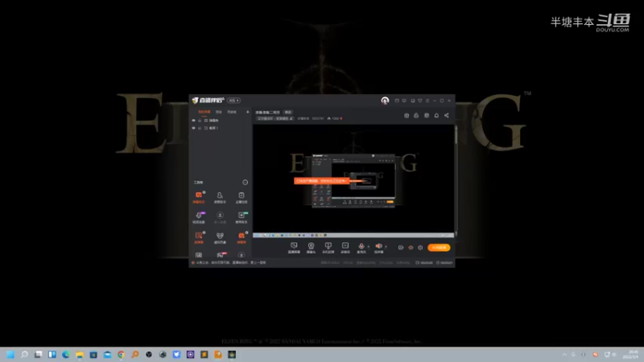Select the first orange scene tab

point(204,112)
